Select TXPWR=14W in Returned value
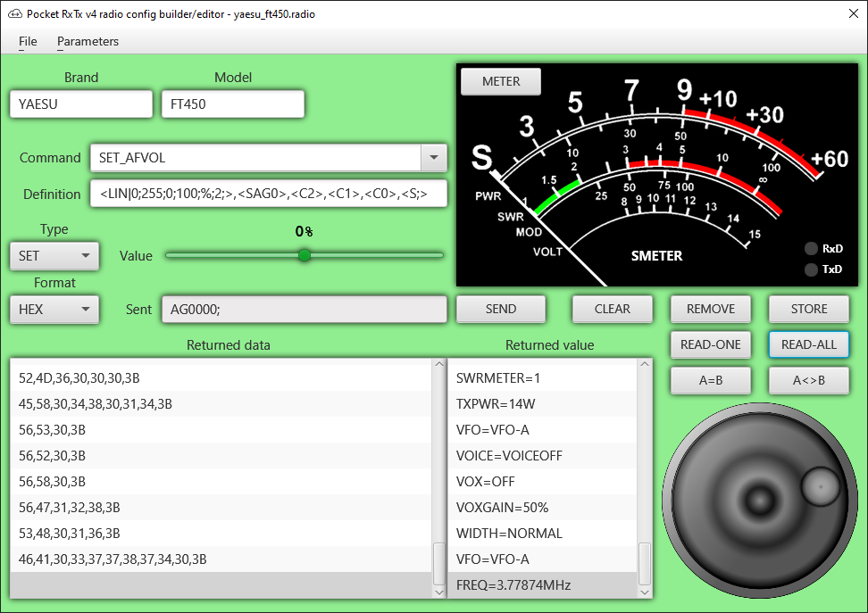This screenshot has height=613, width=868. 543,404
